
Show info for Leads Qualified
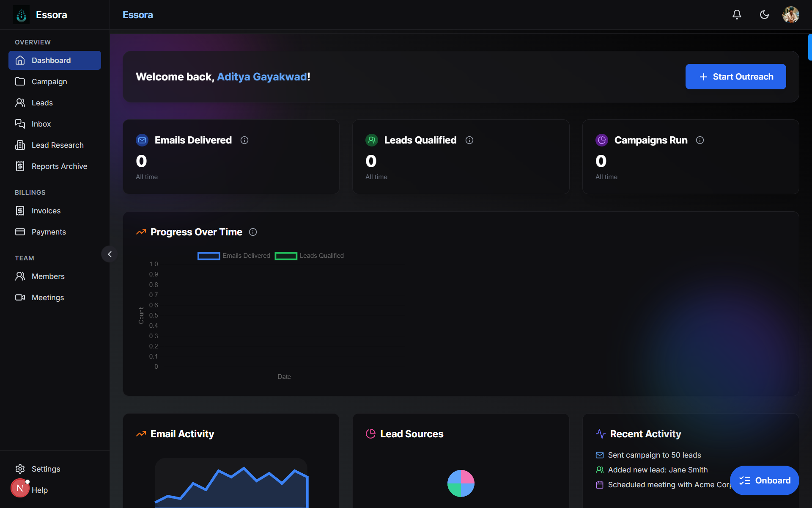(x=469, y=140)
